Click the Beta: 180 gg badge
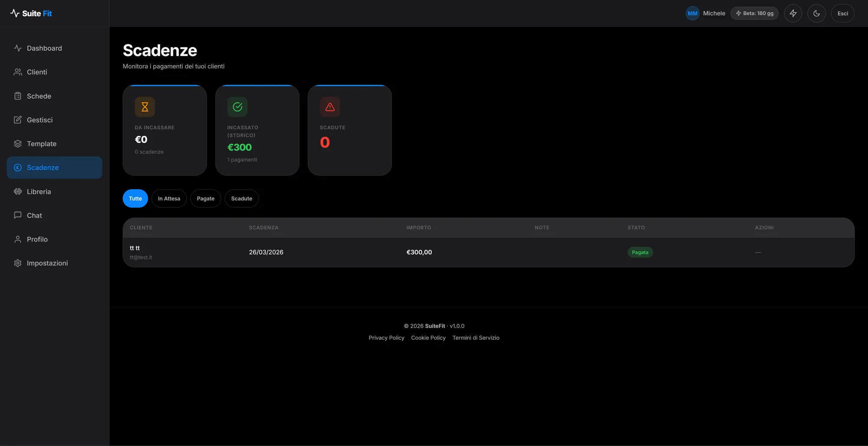 point(755,13)
